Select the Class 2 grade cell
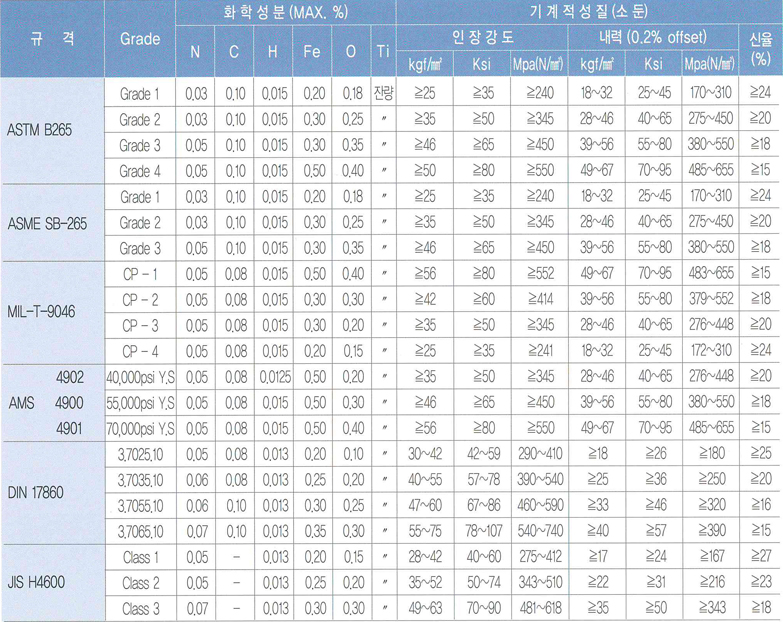Image resolution: width=783 pixels, height=622 pixels. point(140,583)
